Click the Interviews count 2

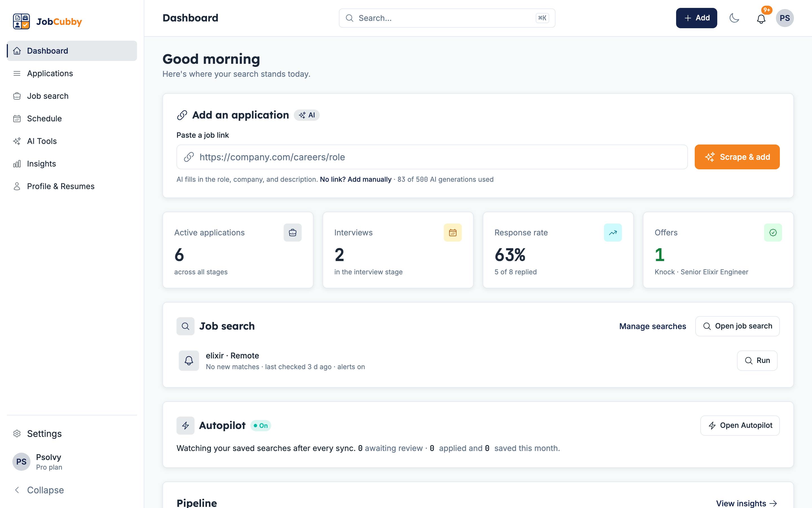click(339, 255)
